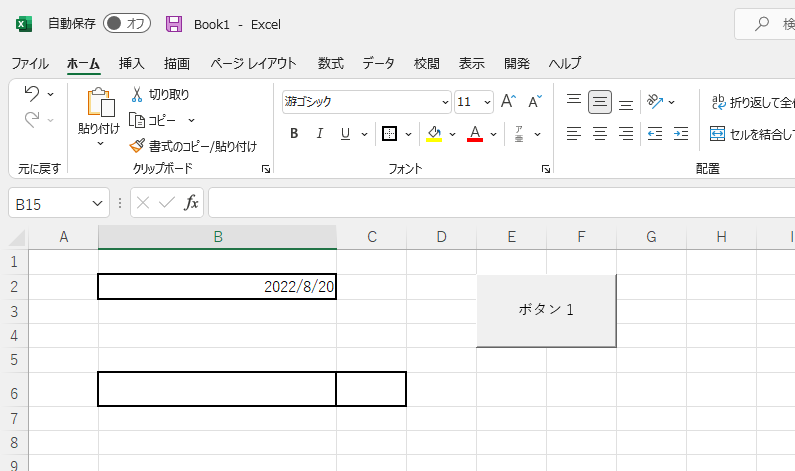This screenshot has height=471, width=795.
Task: Open the font size dropdown
Action: (x=487, y=102)
